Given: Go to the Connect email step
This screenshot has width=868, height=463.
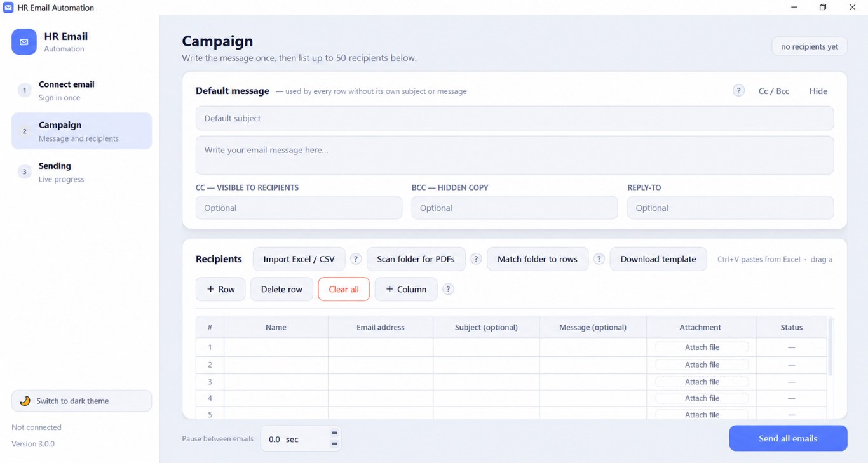Looking at the screenshot, I should click(x=81, y=90).
